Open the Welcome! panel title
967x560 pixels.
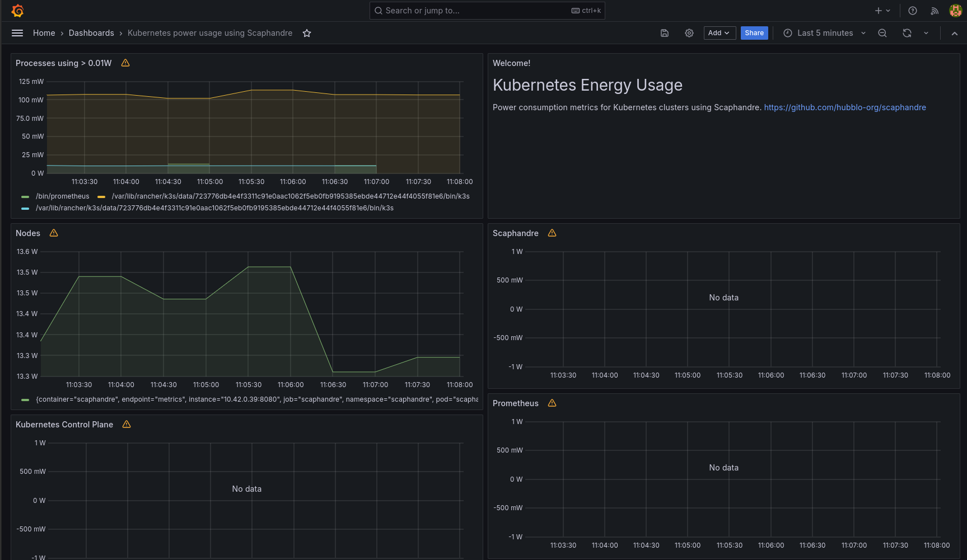point(512,63)
